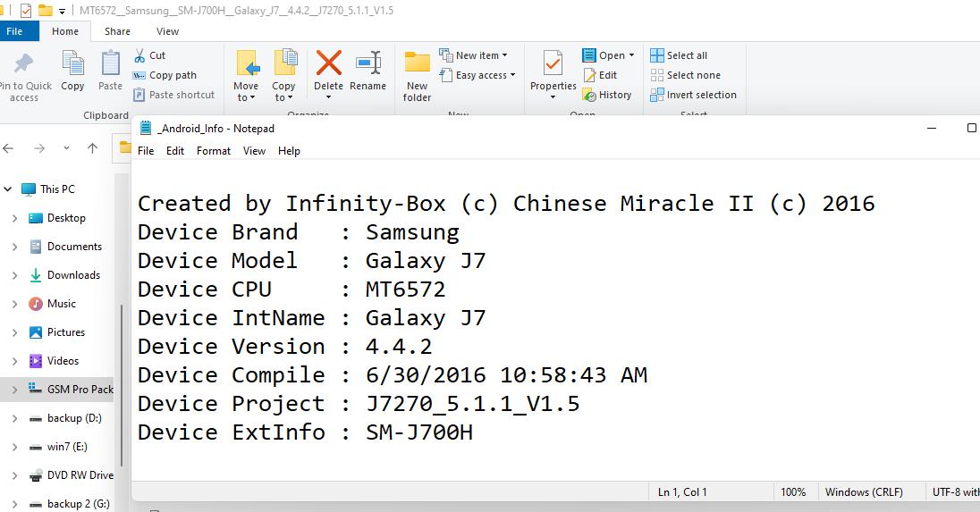Click the Notepad title bar icon
This screenshot has height=512, width=980.
click(x=146, y=128)
